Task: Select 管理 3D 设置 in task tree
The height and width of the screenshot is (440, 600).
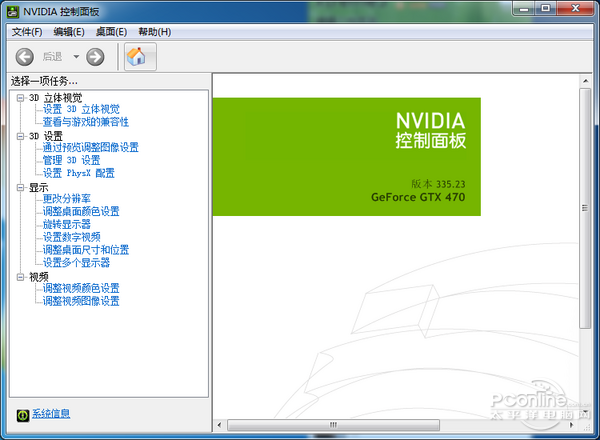Action: tap(71, 160)
